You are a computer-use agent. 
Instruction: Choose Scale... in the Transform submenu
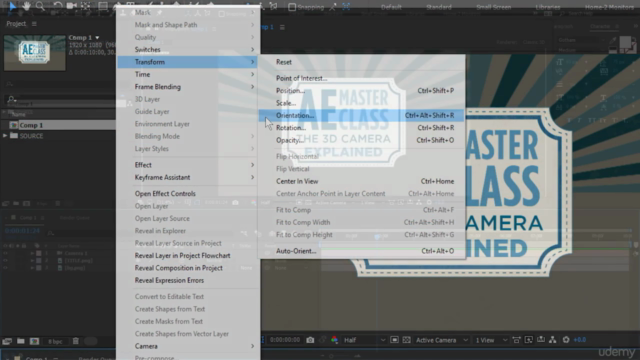pyautogui.click(x=362, y=103)
